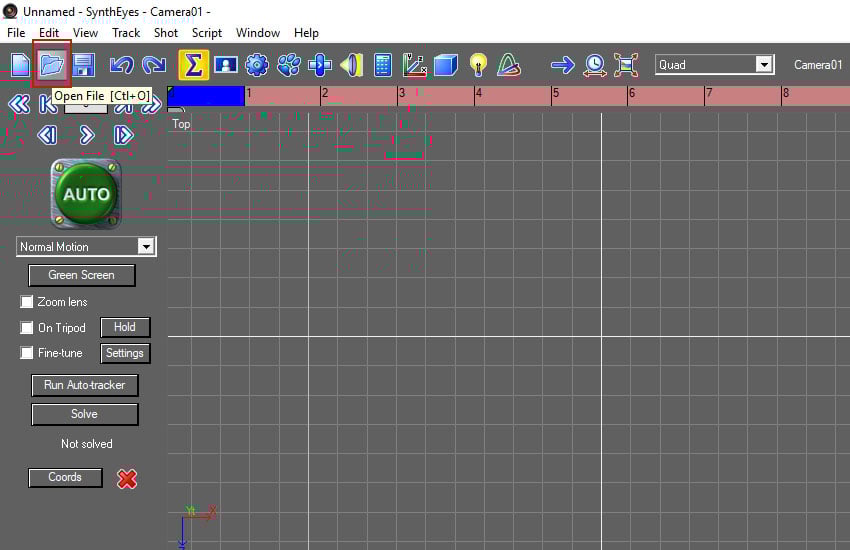Open the Window menu
Image resolution: width=850 pixels, height=550 pixels.
[258, 33]
